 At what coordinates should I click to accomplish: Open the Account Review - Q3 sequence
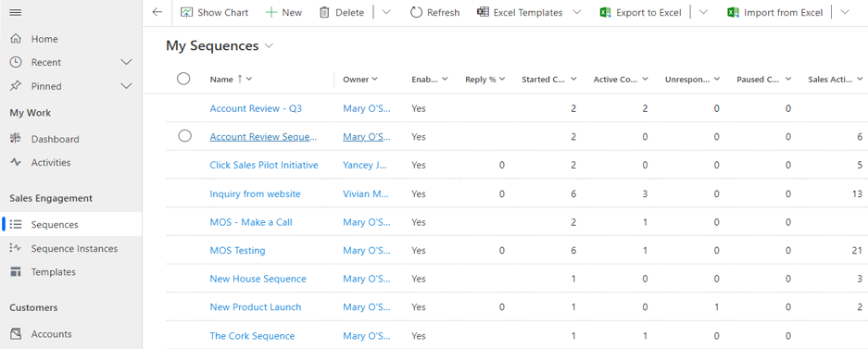pyautogui.click(x=256, y=108)
